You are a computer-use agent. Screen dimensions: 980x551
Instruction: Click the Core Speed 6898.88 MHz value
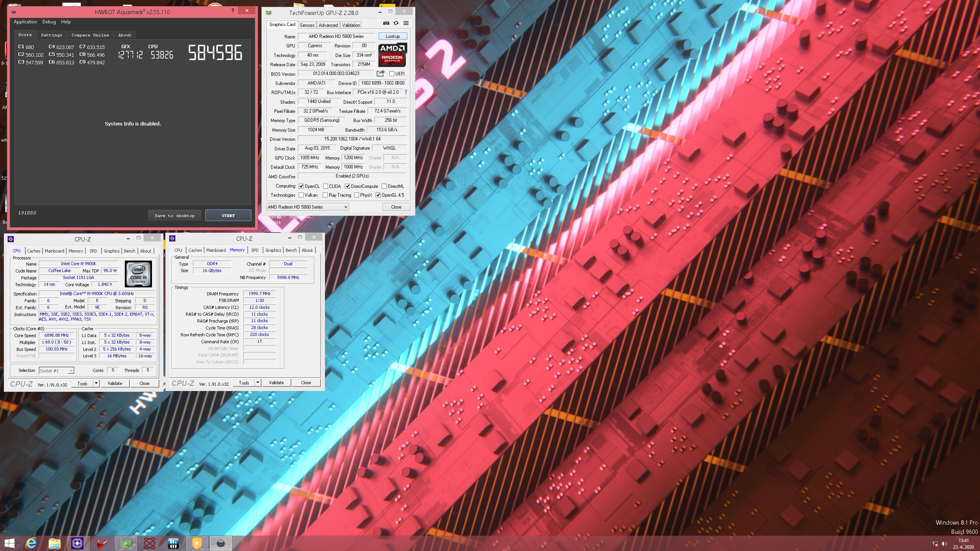tap(57, 335)
